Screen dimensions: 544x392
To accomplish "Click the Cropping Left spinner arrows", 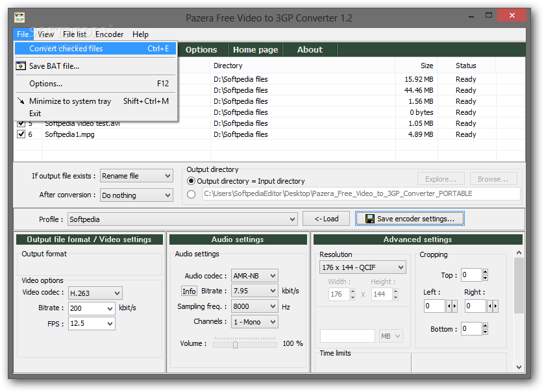I will pyautogui.click(x=452, y=306).
